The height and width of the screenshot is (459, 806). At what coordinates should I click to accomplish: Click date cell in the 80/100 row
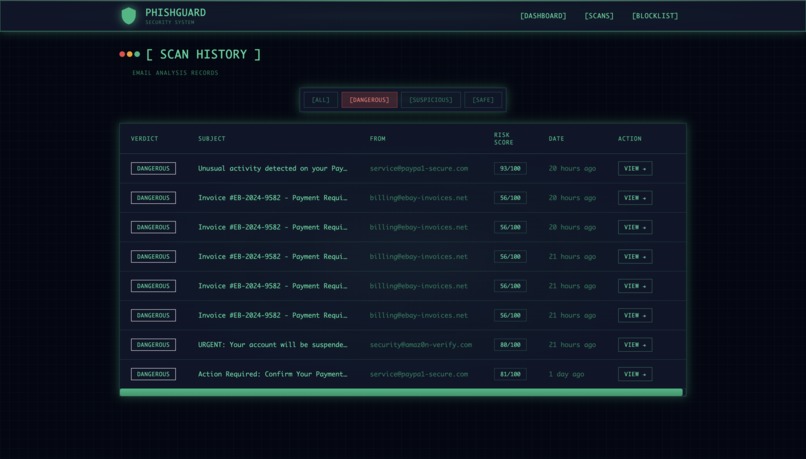tap(572, 345)
